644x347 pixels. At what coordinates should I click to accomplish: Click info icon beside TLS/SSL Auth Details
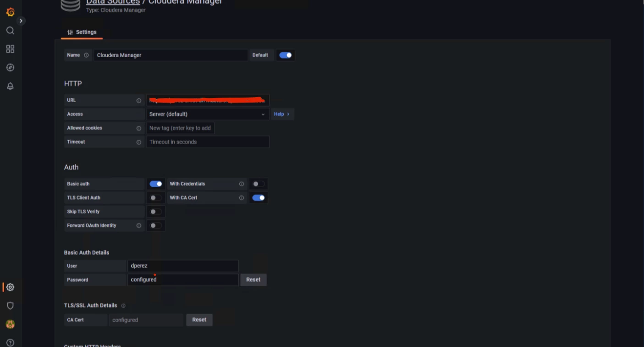(x=123, y=305)
